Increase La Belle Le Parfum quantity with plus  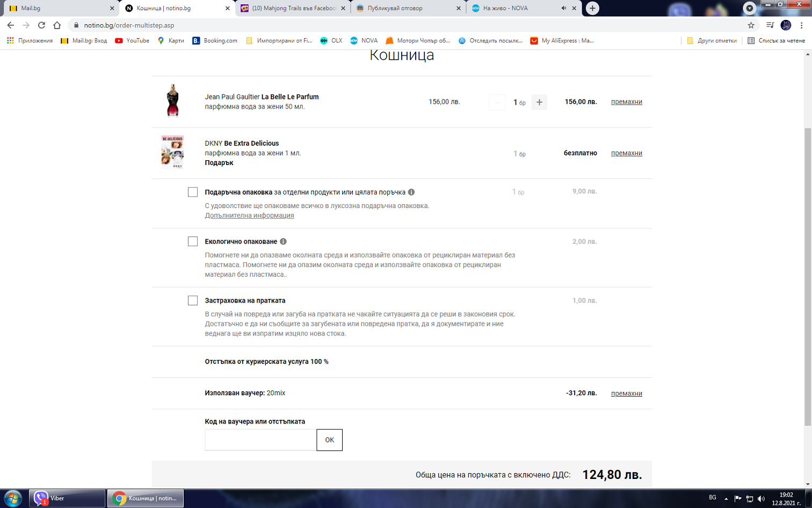(x=539, y=102)
